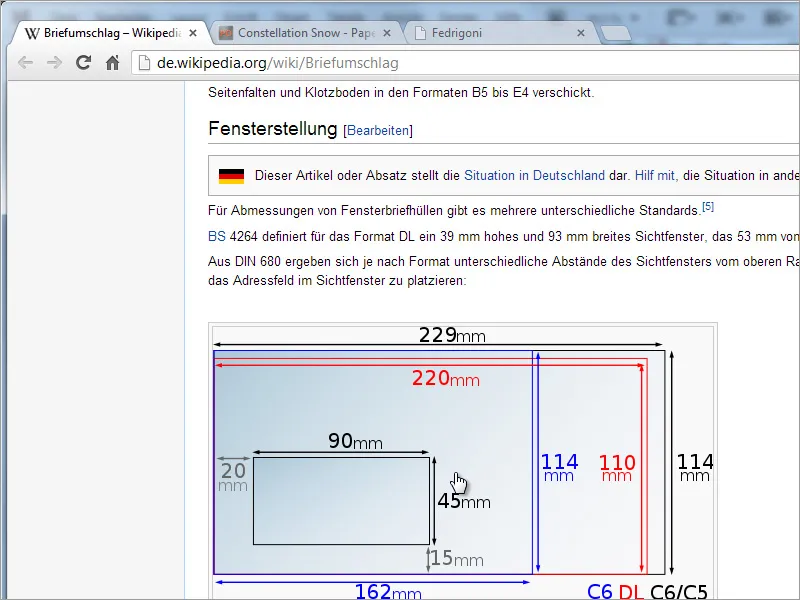Click the red 220mm label in the diagram
The width and height of the screenshot is (800, 600).
click(445, 379)
